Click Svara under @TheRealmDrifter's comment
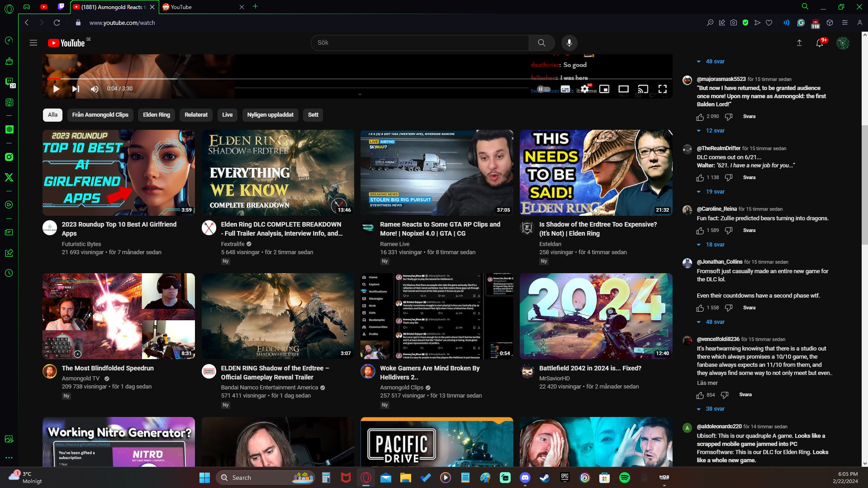Image resolution: width=868 pixels, height=488 pixels. pyautogui.click(x=749, y=177)
